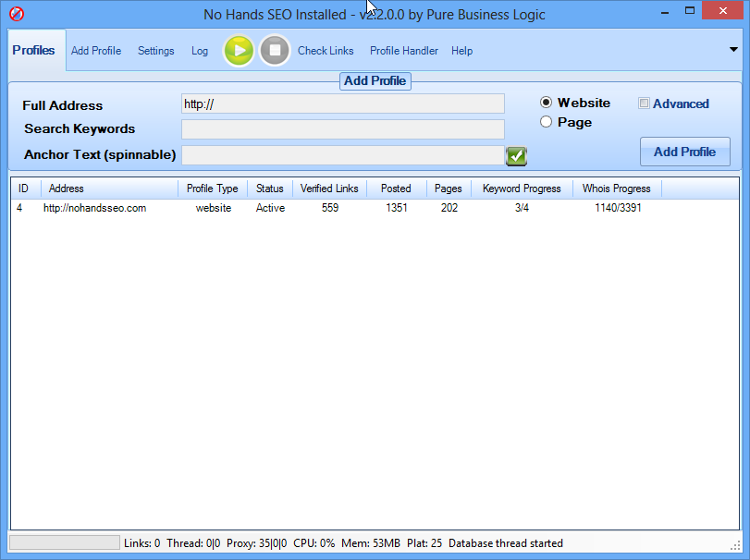Open the Add Profile menu item
The width and height of the screenshot is (750, 560).
pos(96,51)
